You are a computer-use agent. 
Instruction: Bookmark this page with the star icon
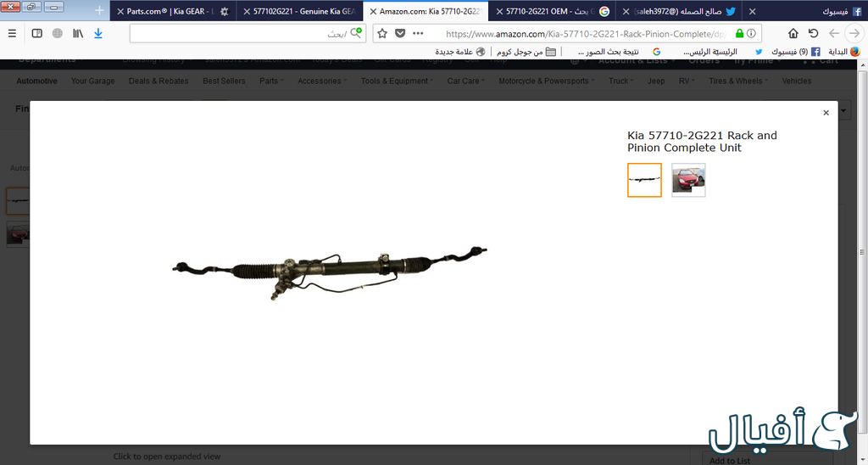click(x=382, y=33)
